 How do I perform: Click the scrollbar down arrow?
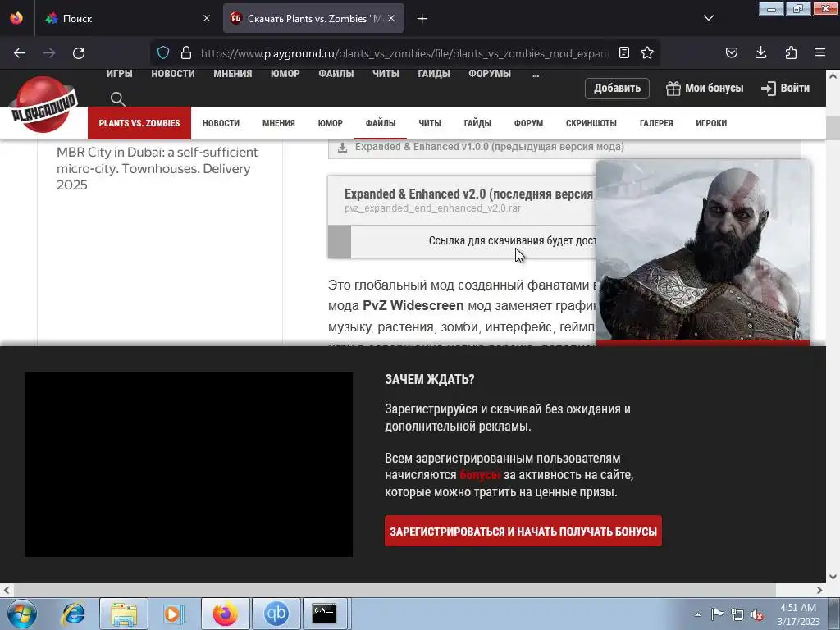pyautogui.click(x=833, y=577)
